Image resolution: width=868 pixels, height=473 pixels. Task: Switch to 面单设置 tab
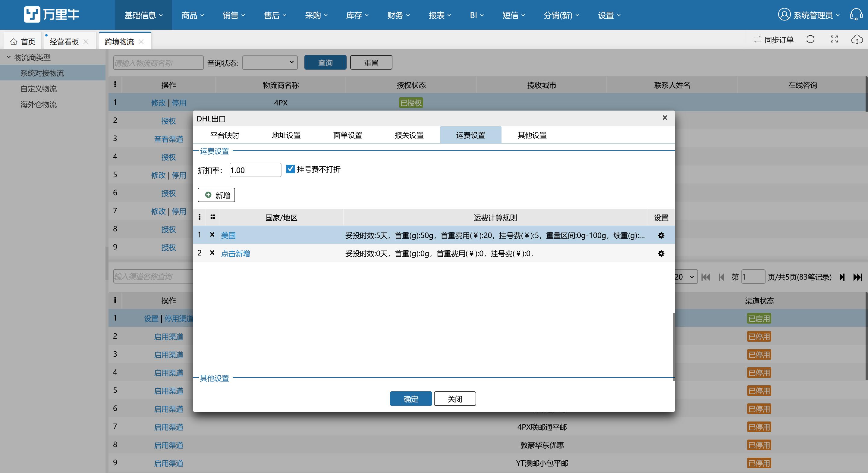pos(348,135)
